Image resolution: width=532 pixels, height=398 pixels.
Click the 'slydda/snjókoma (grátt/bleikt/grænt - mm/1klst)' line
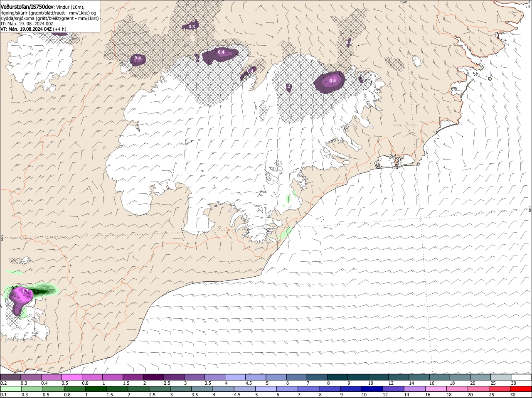coord(49,18)
